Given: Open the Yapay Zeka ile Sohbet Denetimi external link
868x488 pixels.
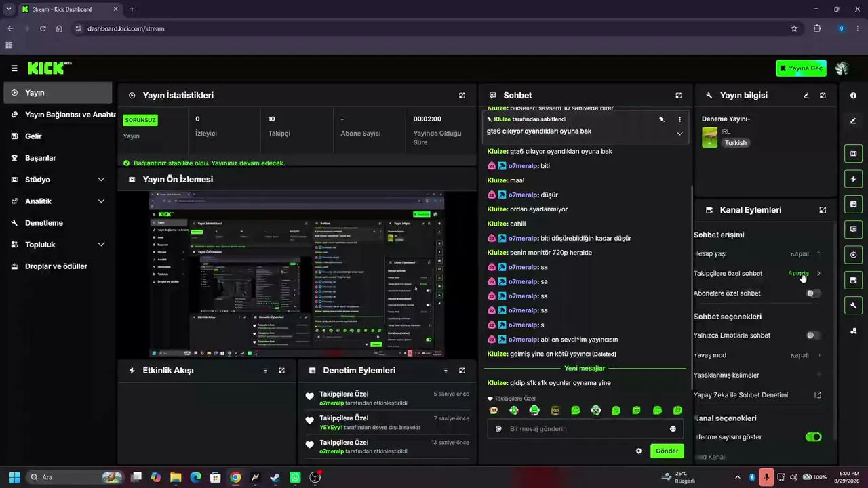Looking at the screenshot, I should [818, 395].
